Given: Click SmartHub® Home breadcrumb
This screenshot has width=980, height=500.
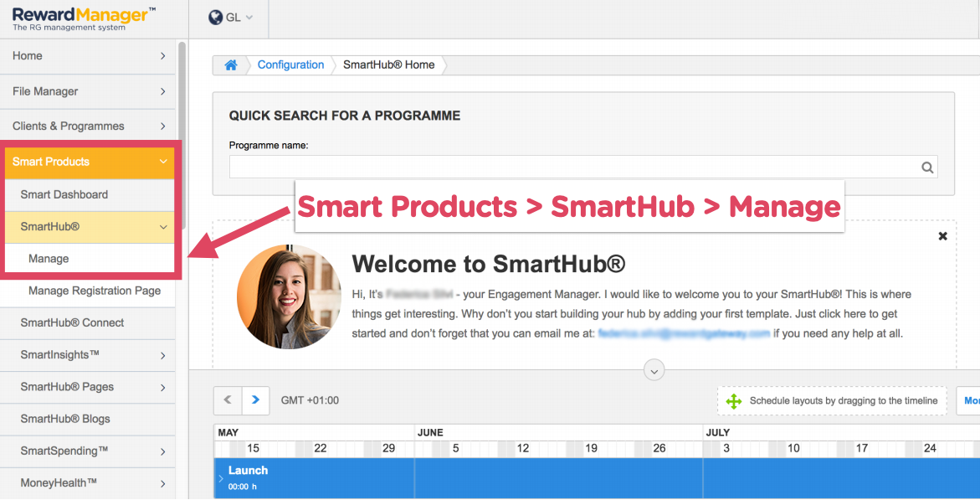Looking at the screenshot, I should pos(389,65).
